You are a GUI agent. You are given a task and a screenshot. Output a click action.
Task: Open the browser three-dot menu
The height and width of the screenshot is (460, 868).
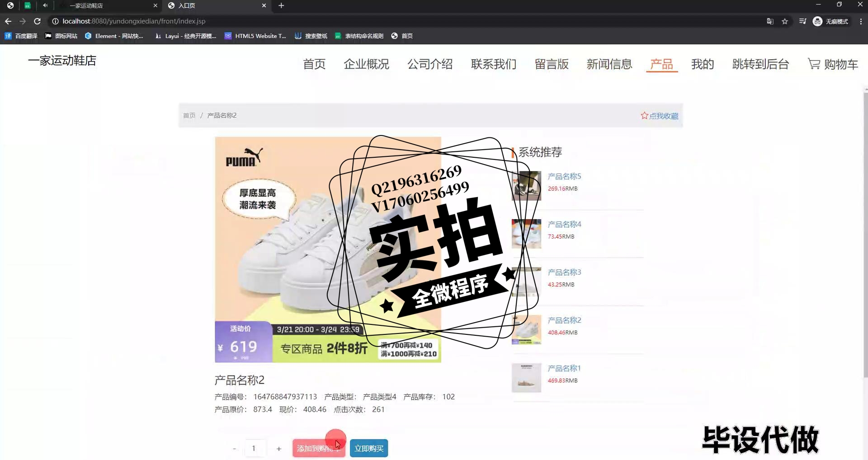point(861,21)
